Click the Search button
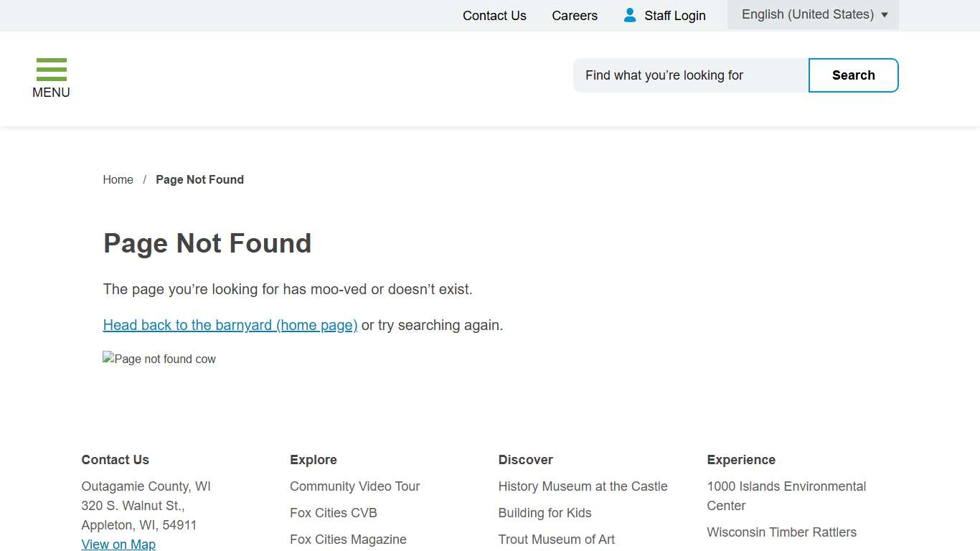980x551 pixels. [853, 75]
